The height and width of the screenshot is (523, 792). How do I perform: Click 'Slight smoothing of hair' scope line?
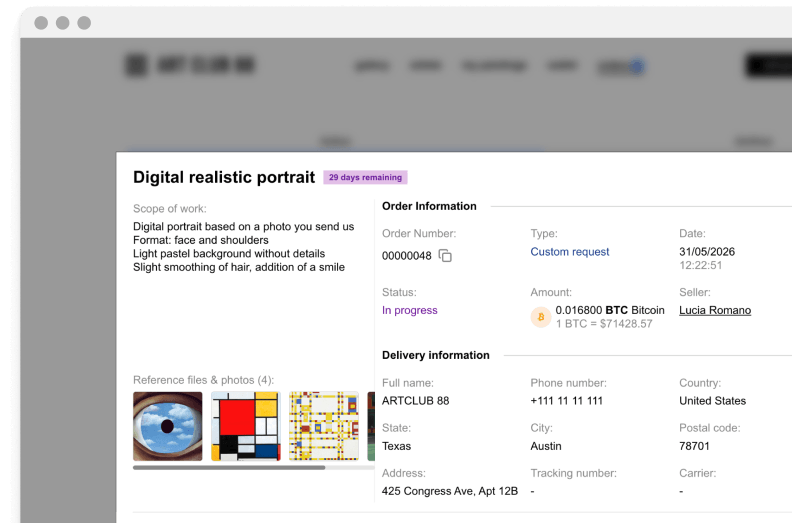(238, 267)
